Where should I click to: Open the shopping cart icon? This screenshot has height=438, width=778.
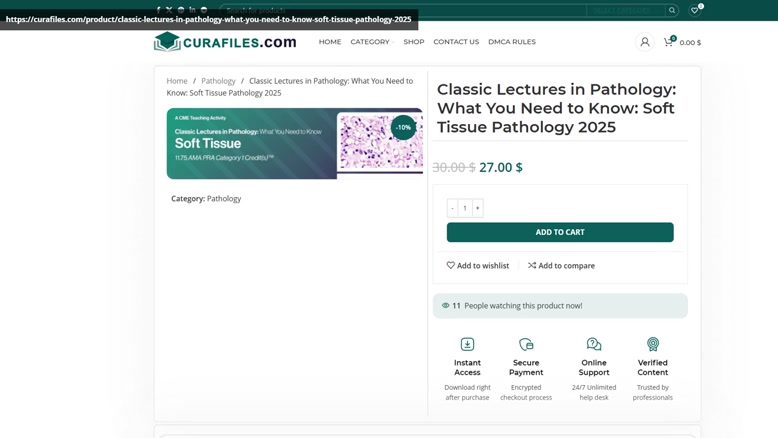click(x=669, y=42)
